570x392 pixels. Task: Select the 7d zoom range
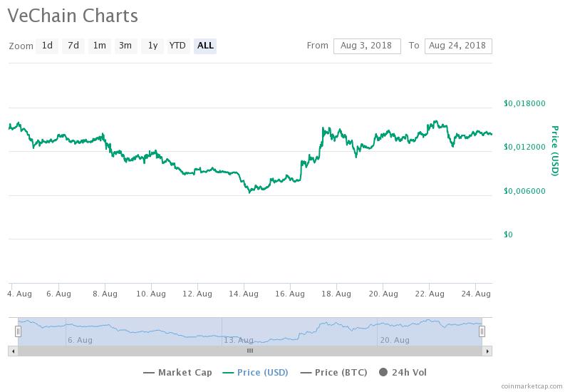tap(73, 46)
